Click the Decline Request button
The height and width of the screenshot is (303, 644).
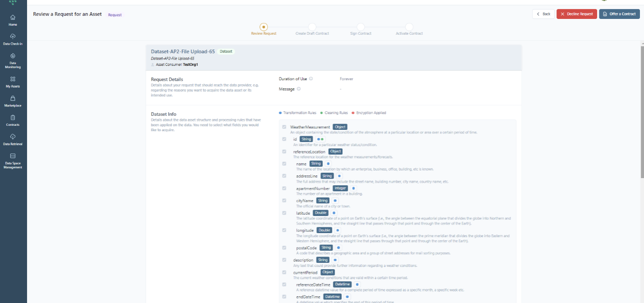click(576, 14)
